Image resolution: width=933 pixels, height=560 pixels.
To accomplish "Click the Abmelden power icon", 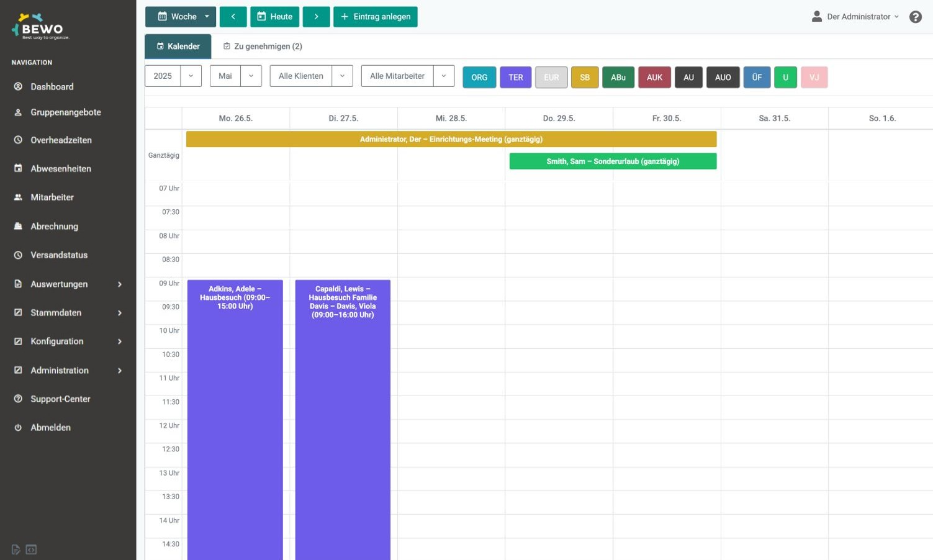I will click(x=18, y=427).
